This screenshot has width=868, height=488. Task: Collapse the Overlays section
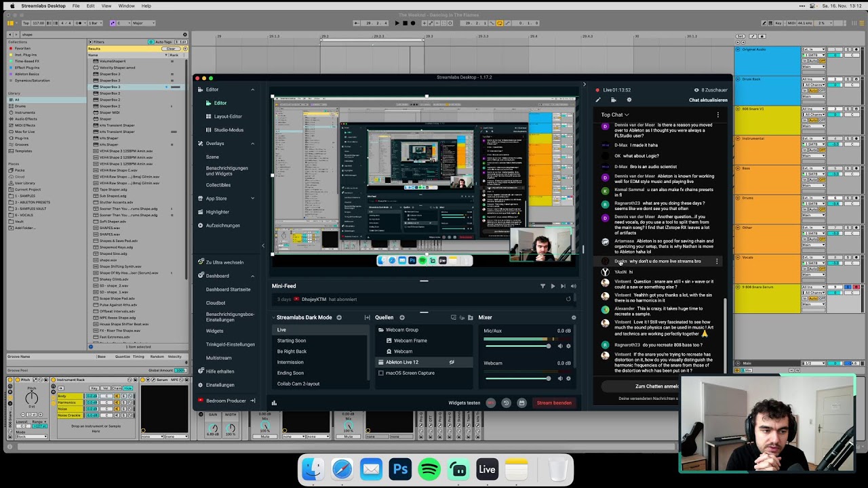click(252, 144)
